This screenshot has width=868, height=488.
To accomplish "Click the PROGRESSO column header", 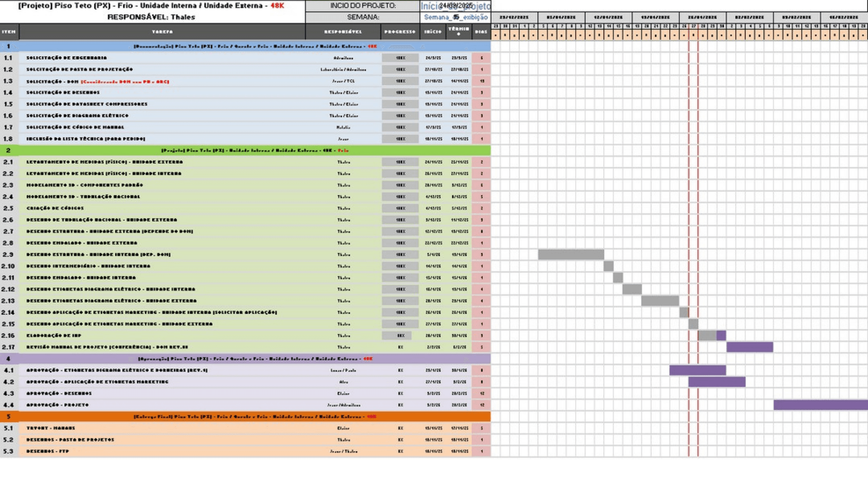I will [400, 32].
